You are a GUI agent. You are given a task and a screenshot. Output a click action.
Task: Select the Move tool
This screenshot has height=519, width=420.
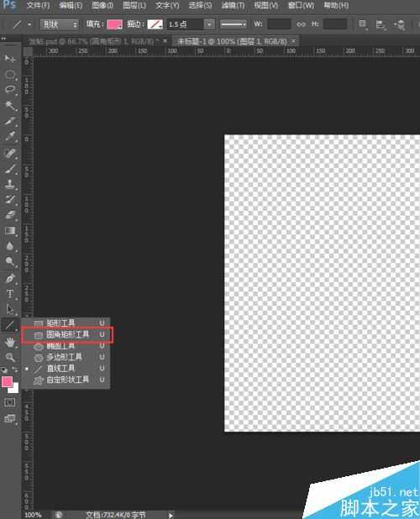click(9, 59)
